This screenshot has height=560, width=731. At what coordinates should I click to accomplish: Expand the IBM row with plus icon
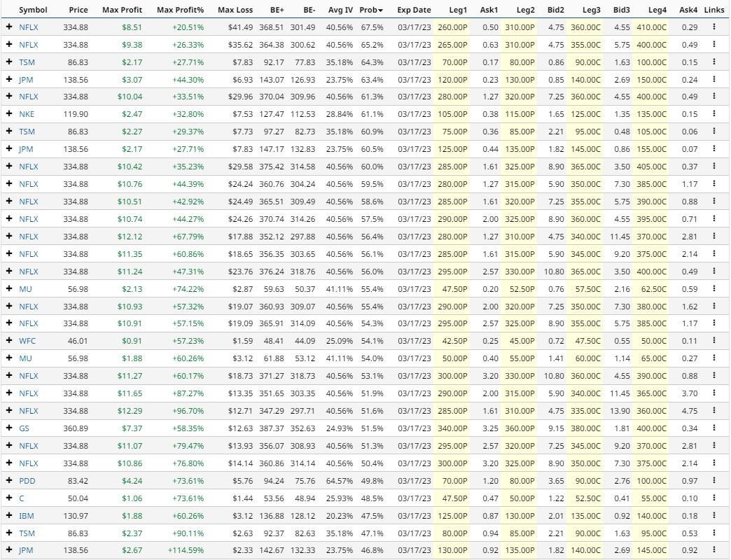[x=9, y=516]
